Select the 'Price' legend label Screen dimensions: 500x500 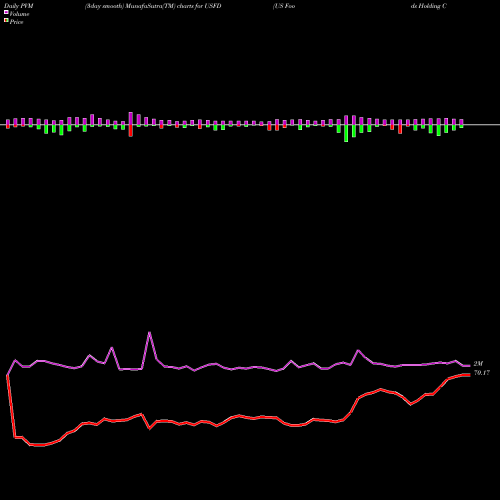point(16,22)
